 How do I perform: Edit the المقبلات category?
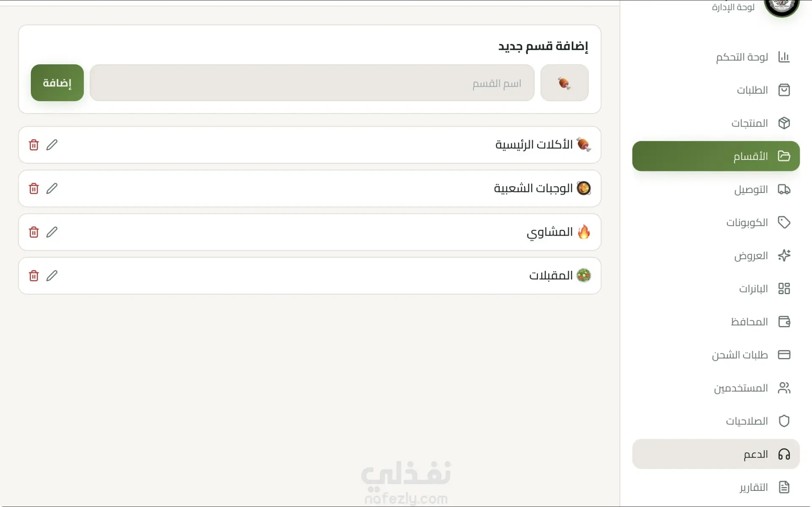coord(52,276)
